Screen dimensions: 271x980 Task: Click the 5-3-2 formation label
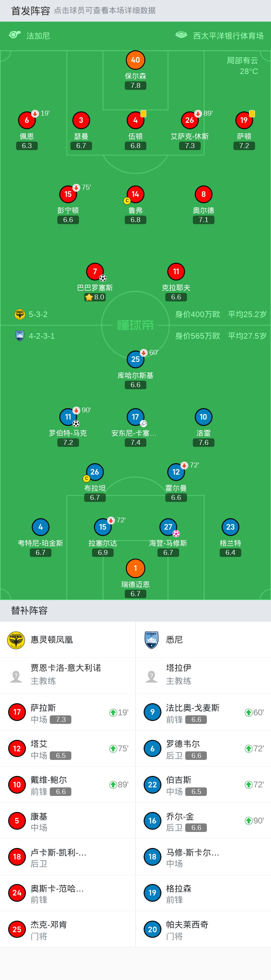(x=38, y=314)
